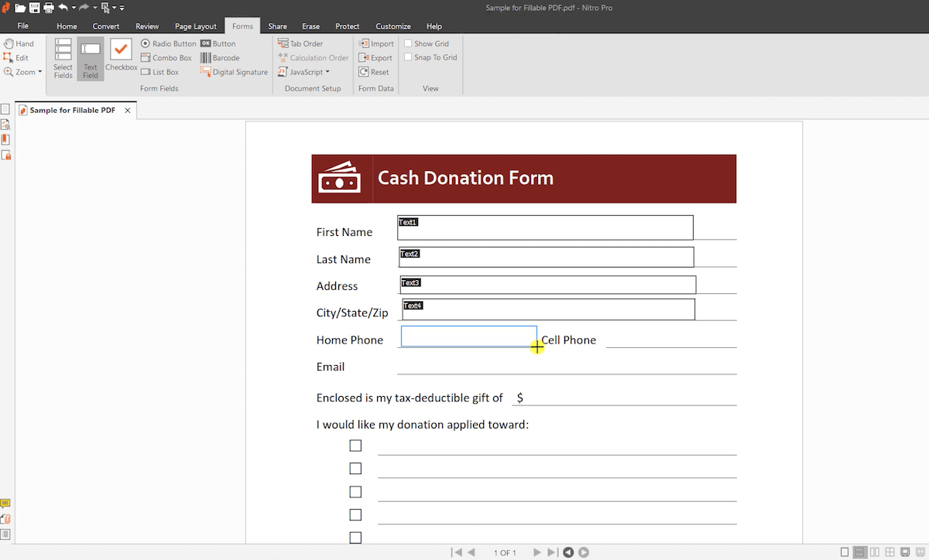The height and width of the screenshot is (560, 929).
Task: Click the Select Fields button
Action: point(63,58)
